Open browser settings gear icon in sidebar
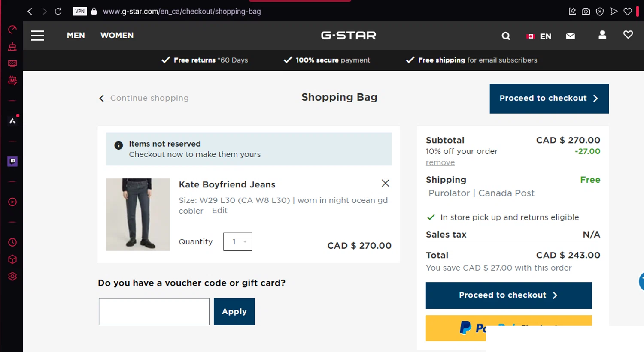 (x=12, y=277)
